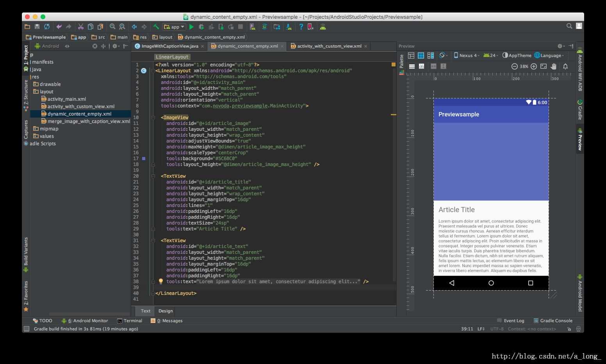Select the pan hand tool in preview

pos(554,66)
